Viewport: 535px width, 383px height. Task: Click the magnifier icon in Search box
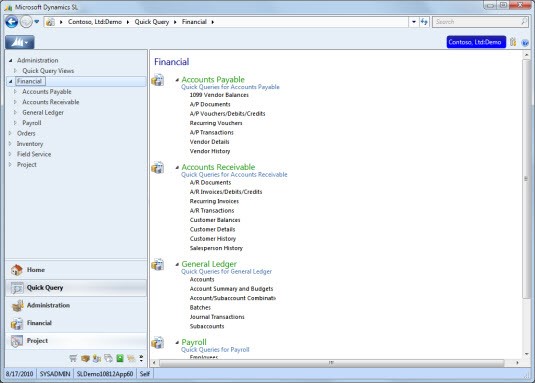(x=524, y=22)
